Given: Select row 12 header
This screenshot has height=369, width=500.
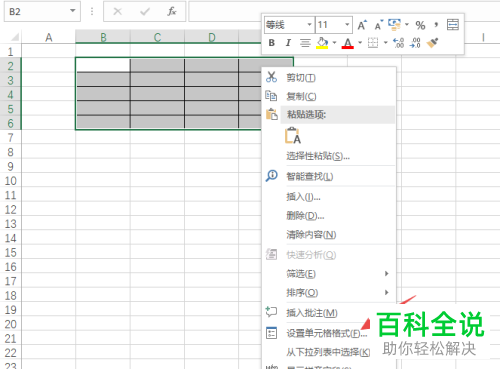Looking at the screenshot, I should coord(10,209).
